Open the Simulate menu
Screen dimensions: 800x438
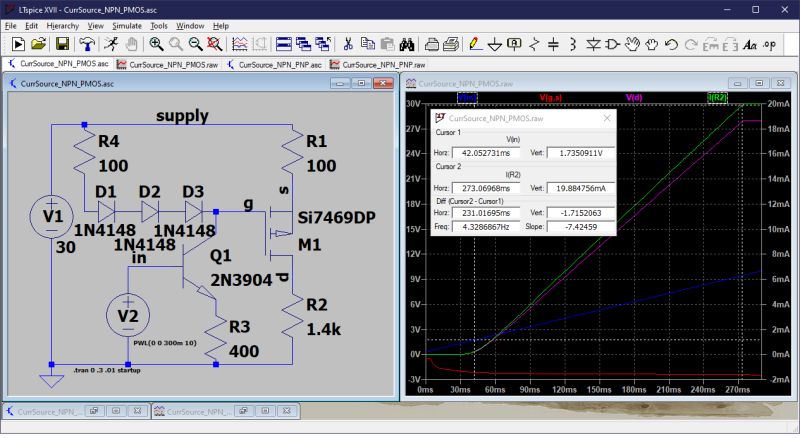[127, 26]
